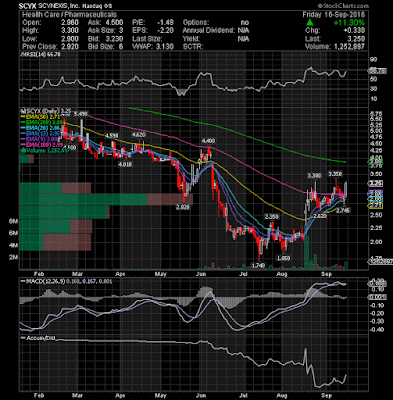Click the Low value 2.900
Image resolution: width=393 pixels, height=400 pixels.
click(x=70, y=39)
